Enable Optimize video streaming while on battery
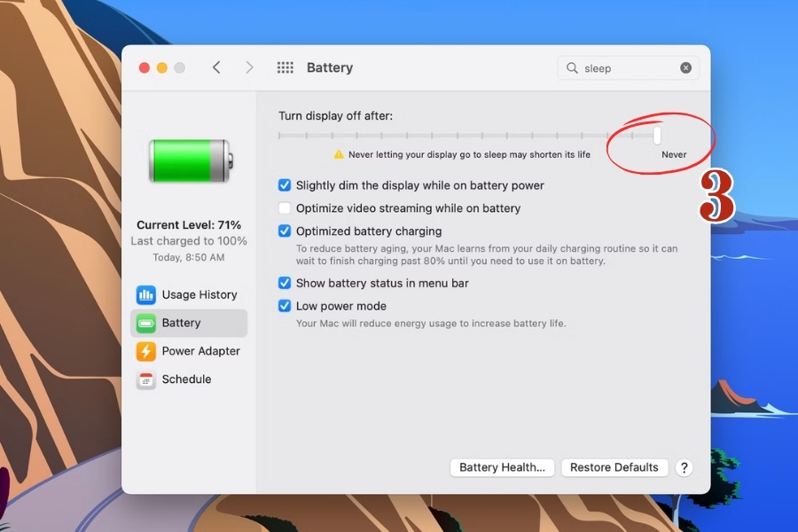 coord(285,208)
